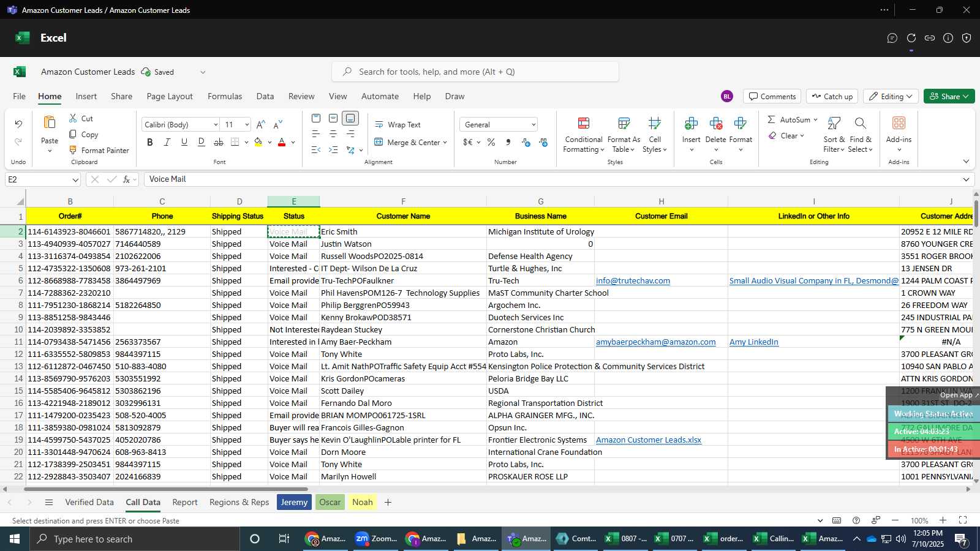Image resolution: width=980 pixels, height=551 pixels.
Task: Click the Copy icon
Action: point(73,134)
